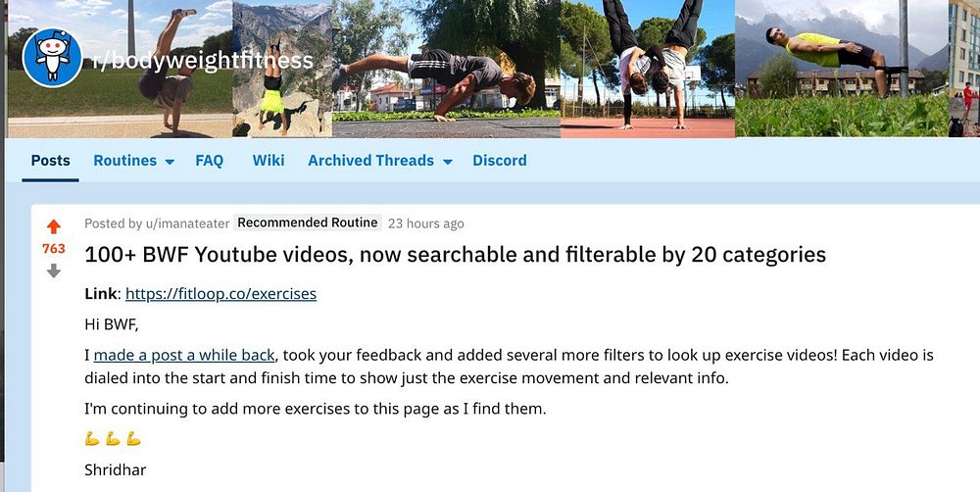Screen dimensions: 980x492
Task: Open the Archived Threads dropdown arrow
Action: [448, 162]
